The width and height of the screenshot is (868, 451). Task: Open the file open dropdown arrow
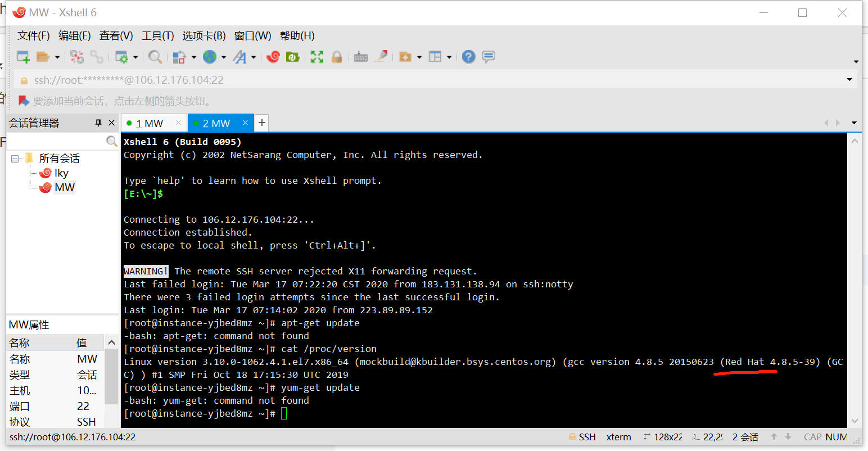coord(56,56)
